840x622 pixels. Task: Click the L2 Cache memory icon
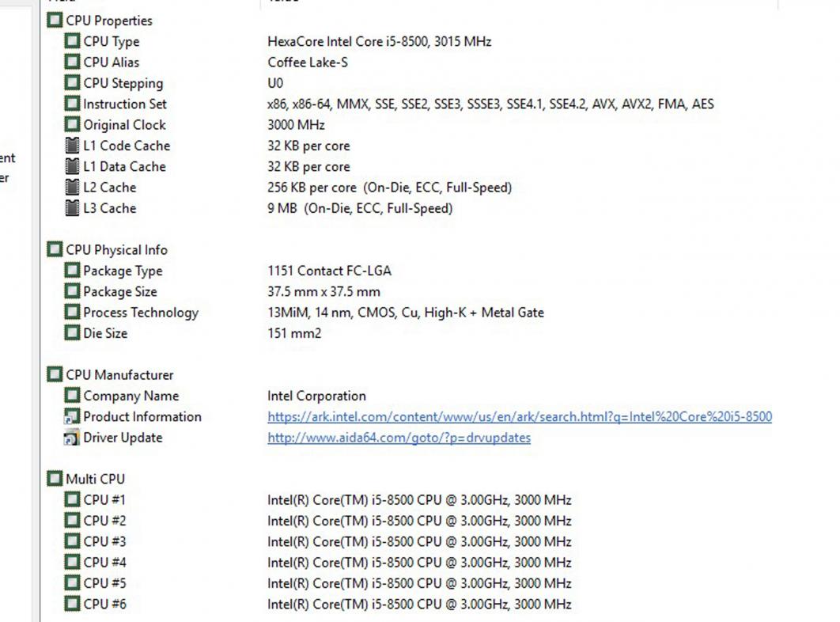tap(72, 187)
